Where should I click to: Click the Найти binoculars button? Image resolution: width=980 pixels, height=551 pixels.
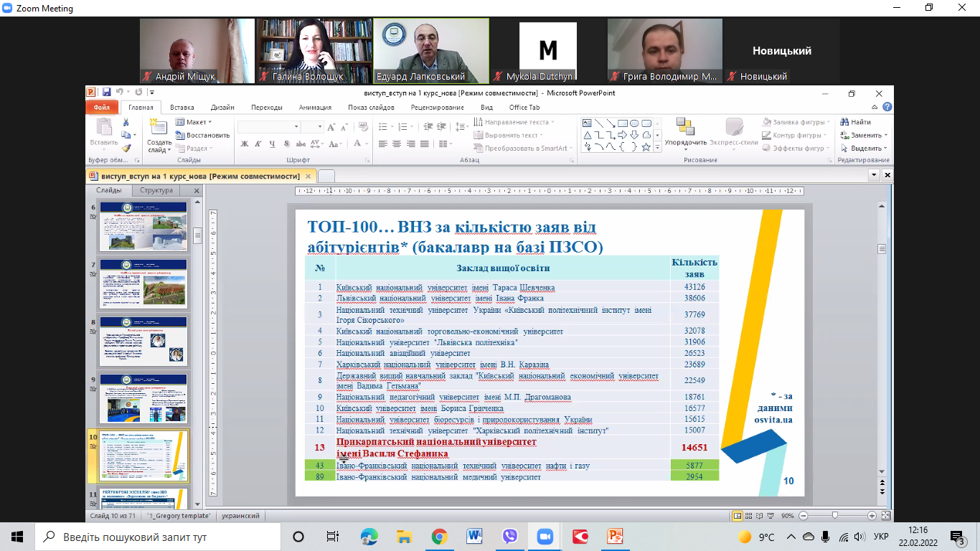coord(856,123)
